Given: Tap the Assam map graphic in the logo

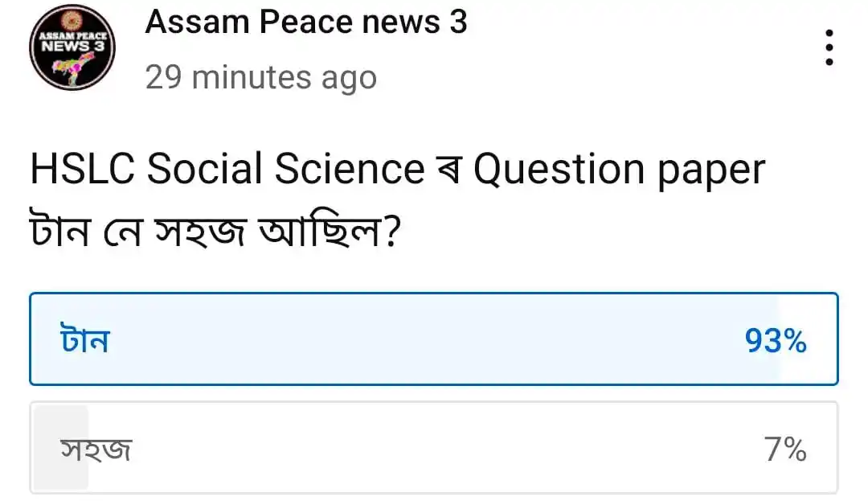Looking at the screenshot, I should coord(73,68).
